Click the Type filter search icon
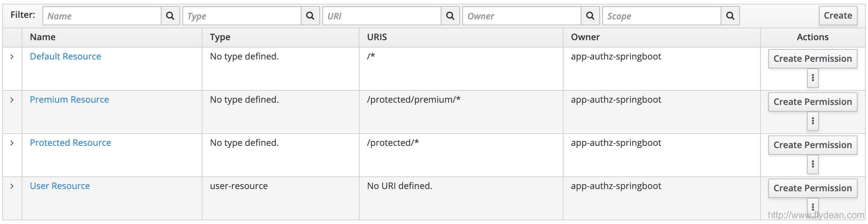Screen dimensions: 868x224 point(310,16)
